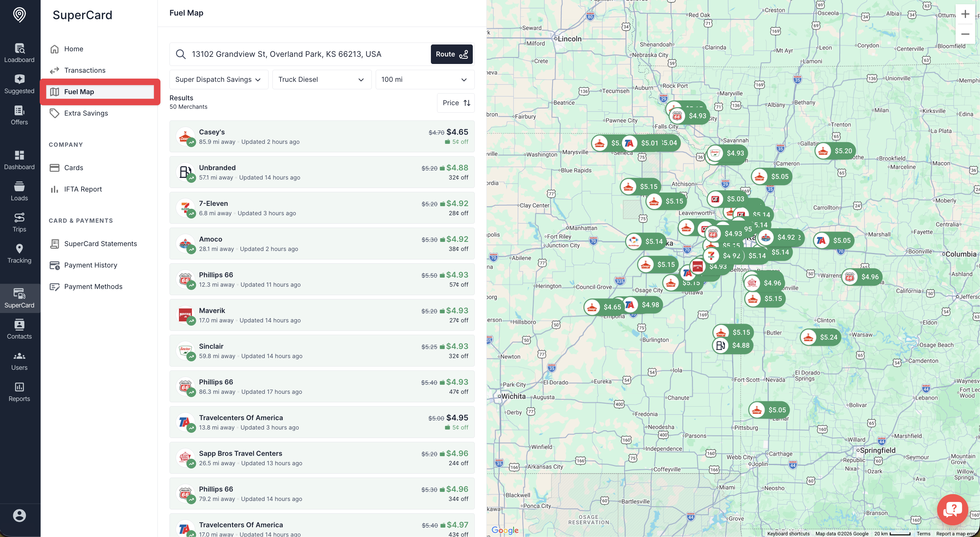Viewport: 980px width, 537px height.
Task: Open the user profile avatar
Action: [19, 516]
